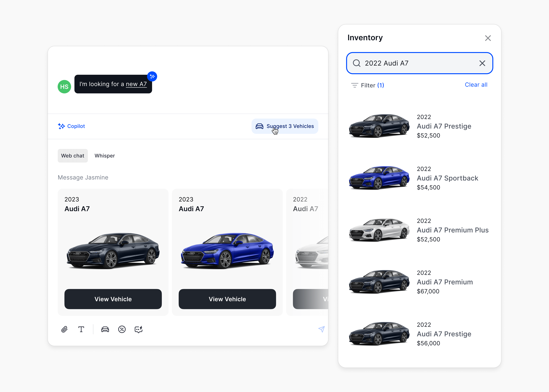Open the AI quick reply icon

pos(139,330)
